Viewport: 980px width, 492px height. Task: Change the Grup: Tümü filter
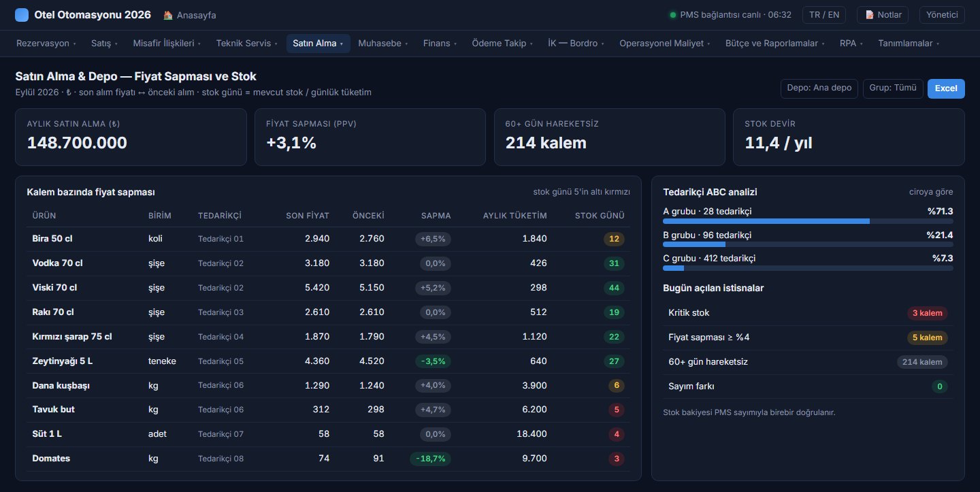pos(893,88)
